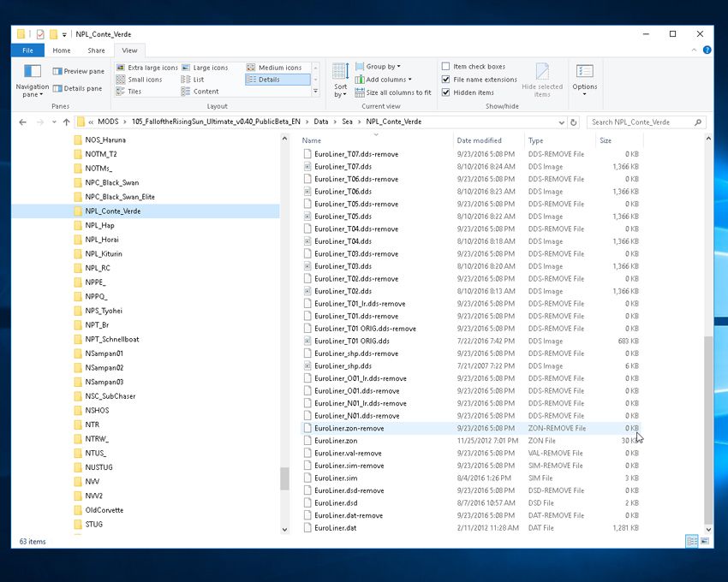Click the New folder quick access icon

(53, 34)
